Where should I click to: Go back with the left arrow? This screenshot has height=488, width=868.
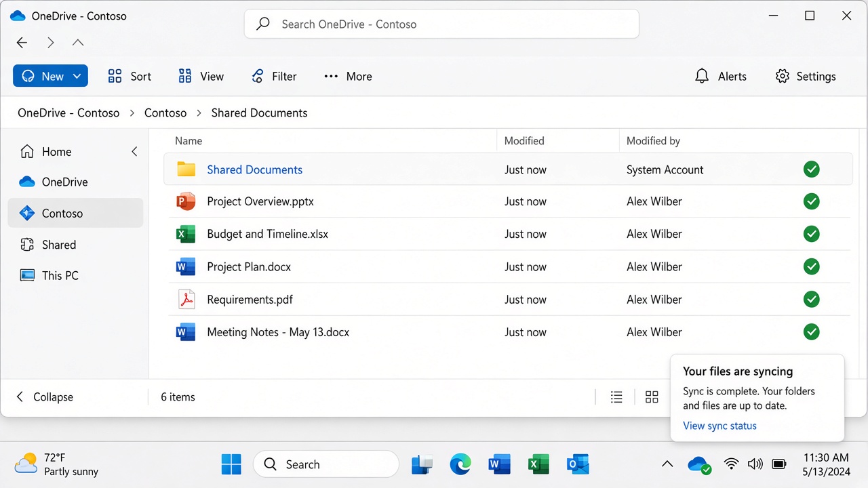[22, 43]
